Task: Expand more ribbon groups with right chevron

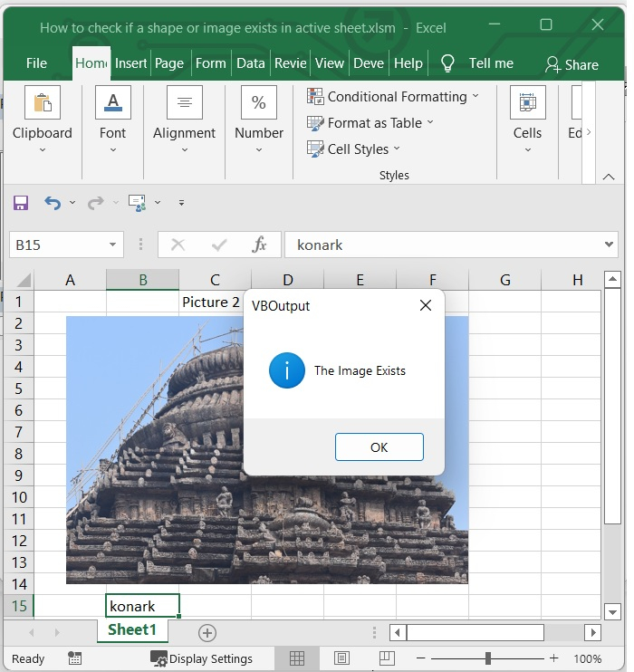Action: 589,132
